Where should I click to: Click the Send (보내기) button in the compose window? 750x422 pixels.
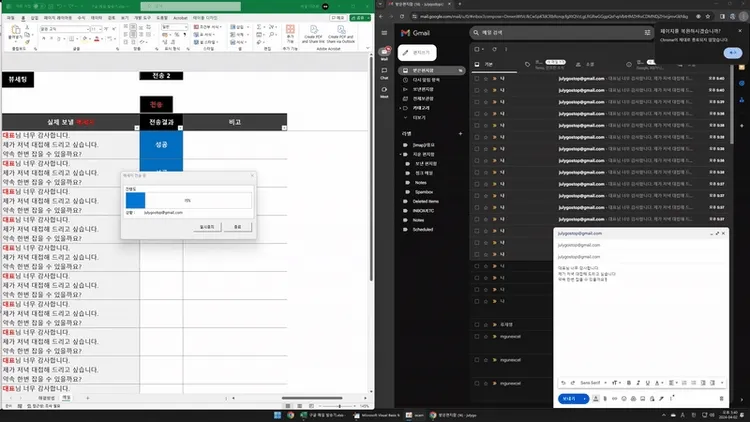568,397
